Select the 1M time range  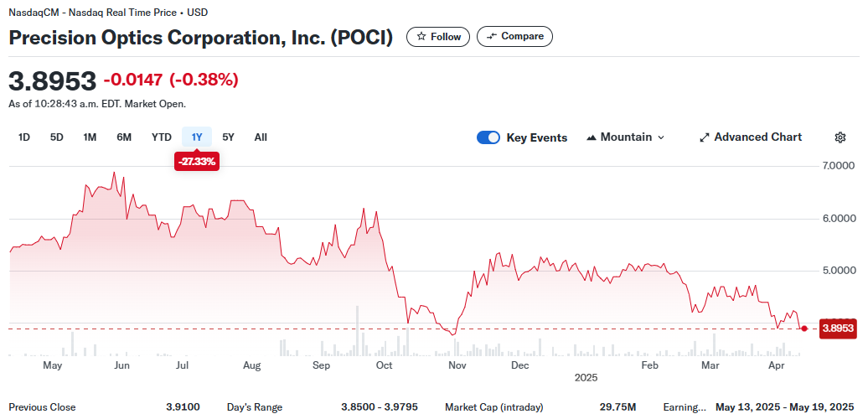[x=90, y=137]
